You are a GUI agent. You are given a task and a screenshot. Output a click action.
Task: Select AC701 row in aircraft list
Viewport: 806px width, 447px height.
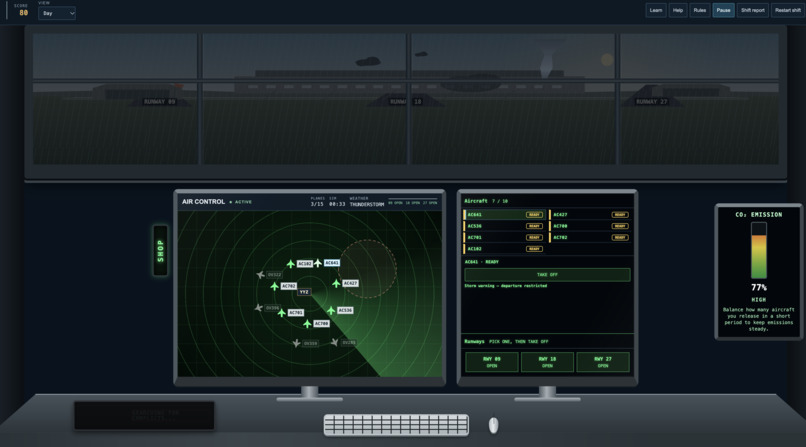click(x=504, y=237)
